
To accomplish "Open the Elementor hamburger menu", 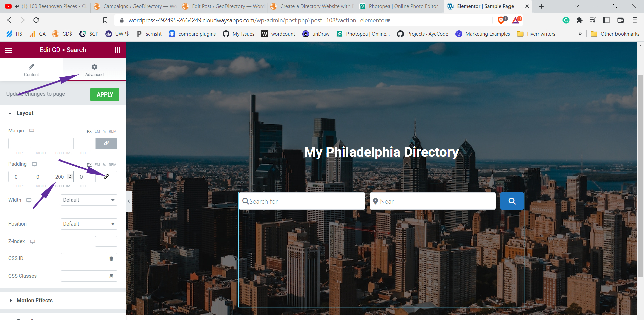I will coord(8,50).
